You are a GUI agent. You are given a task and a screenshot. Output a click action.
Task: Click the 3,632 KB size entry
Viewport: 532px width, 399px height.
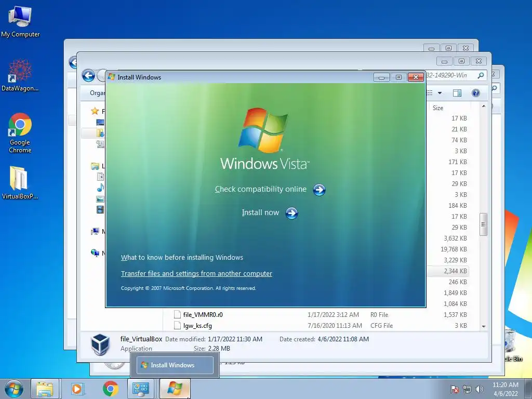pyautogui.click(x=455, y=238)
